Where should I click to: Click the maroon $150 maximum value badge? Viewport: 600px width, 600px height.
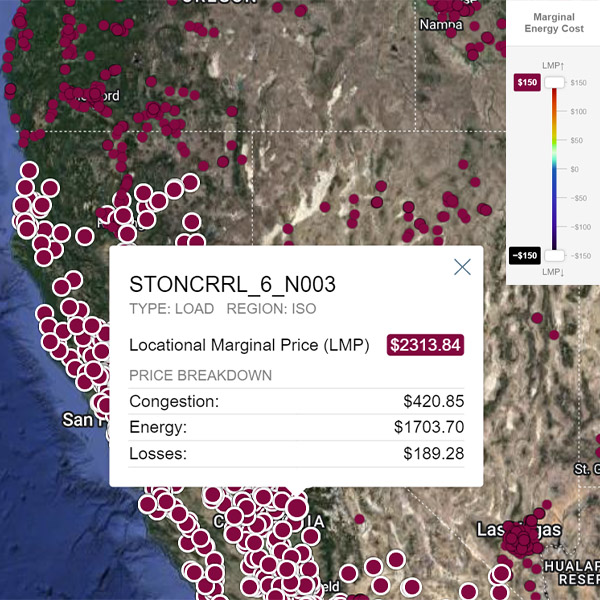click(526, 82)
